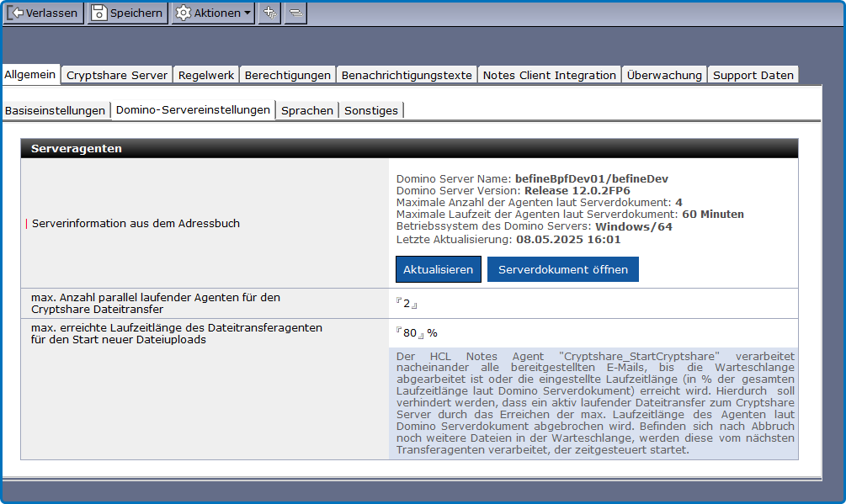Open the Basiseinstellungen sub-tab
The image size is (846, 504).
click(x=56, y=110)
